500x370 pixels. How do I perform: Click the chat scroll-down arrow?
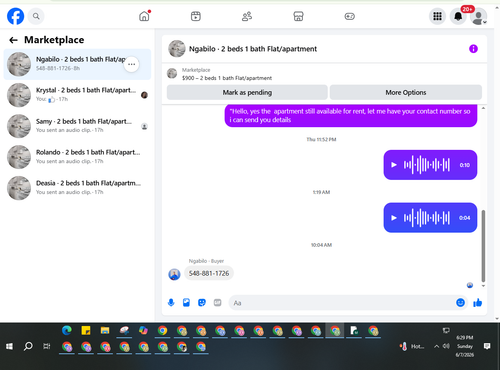[x=483, y=286]
